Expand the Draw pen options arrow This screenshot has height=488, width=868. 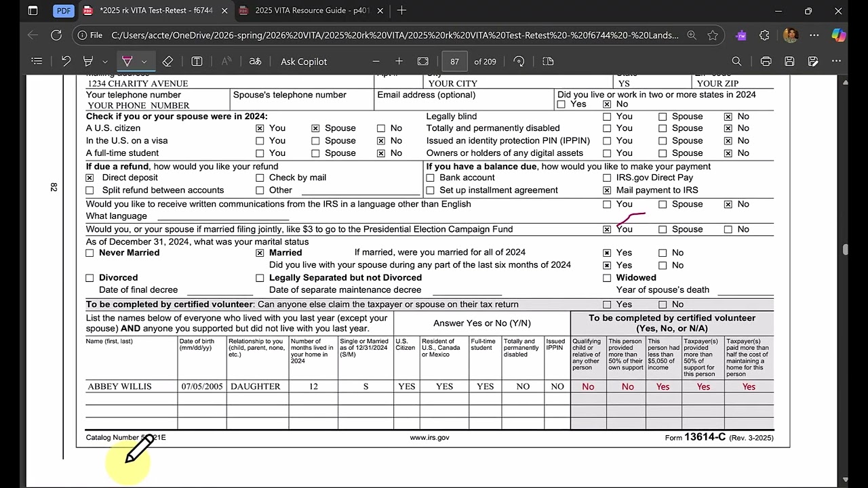(x=144, y=62)
